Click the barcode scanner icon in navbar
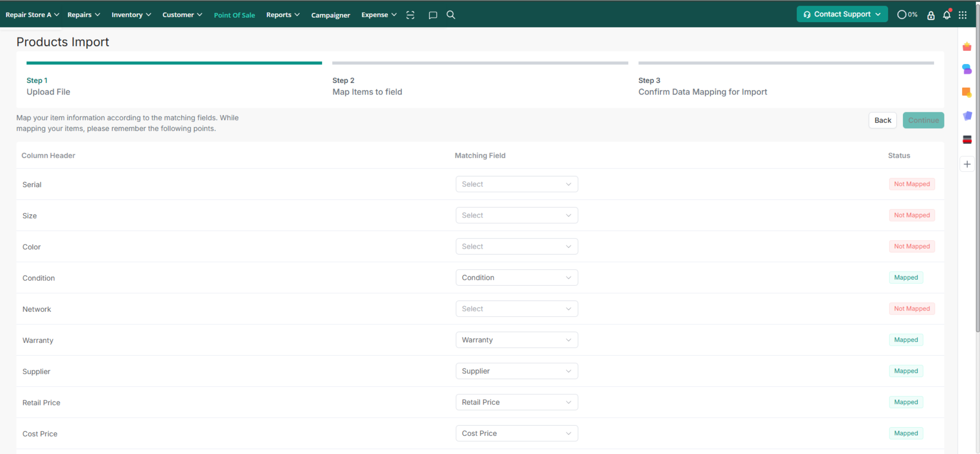 (410, 15)
